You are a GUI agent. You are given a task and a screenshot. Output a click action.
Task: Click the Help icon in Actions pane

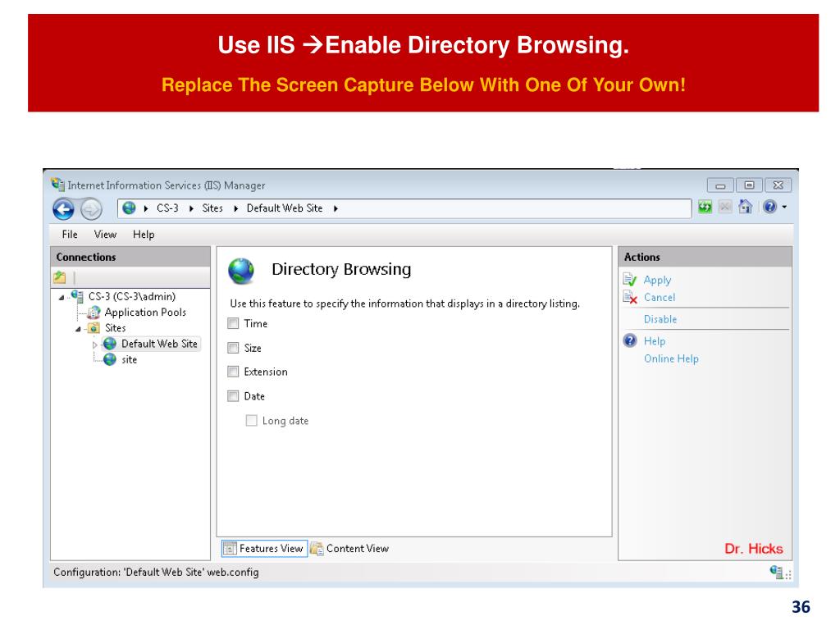pos(630,340)
